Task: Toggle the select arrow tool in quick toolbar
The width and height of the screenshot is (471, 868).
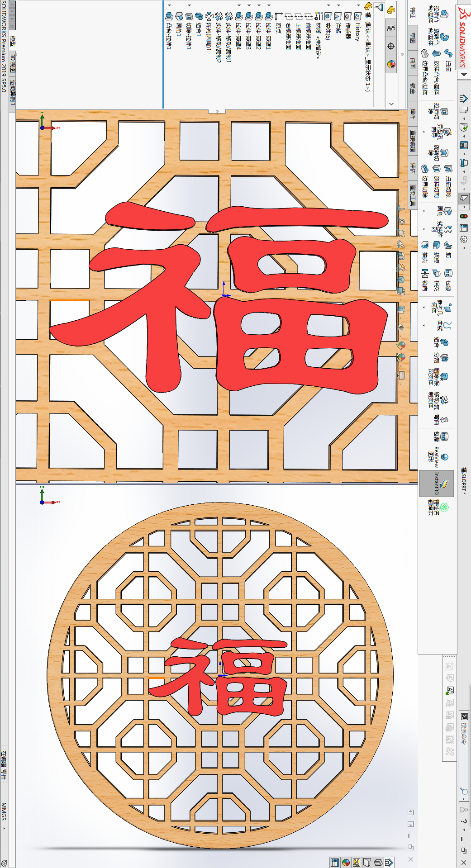Action: pyautogui.click(x=464, y=198)
